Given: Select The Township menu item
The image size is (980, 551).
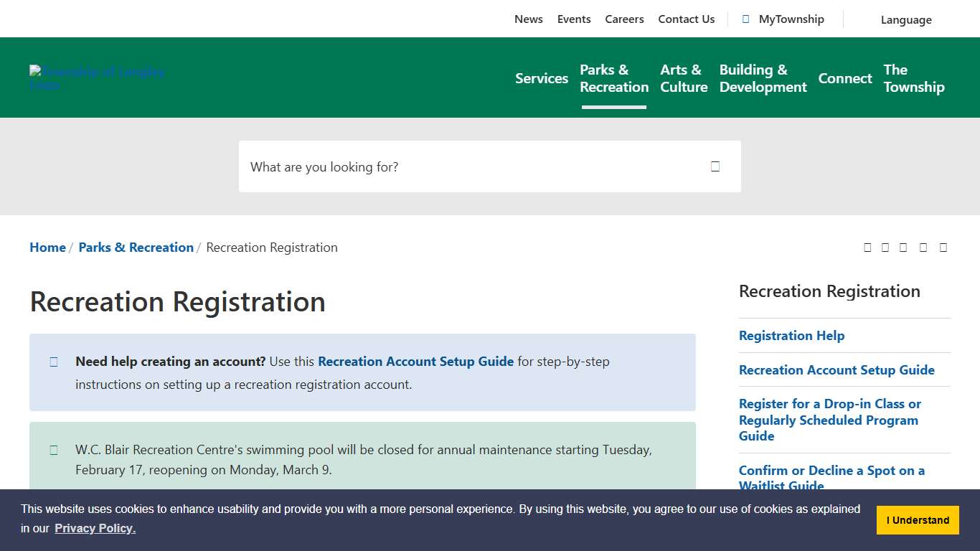Looking at the screenshot, I should point(913,78).
